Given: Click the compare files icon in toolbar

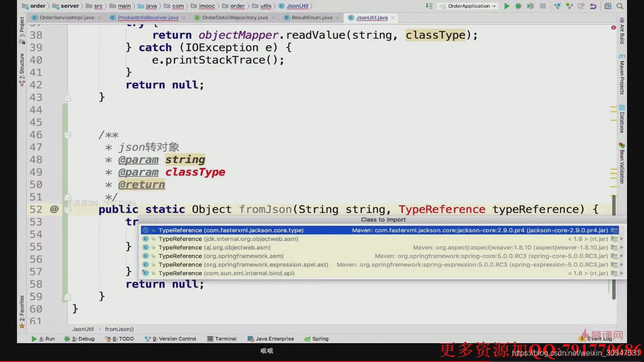Looking at the screenshot, I should tap(581, 6).
